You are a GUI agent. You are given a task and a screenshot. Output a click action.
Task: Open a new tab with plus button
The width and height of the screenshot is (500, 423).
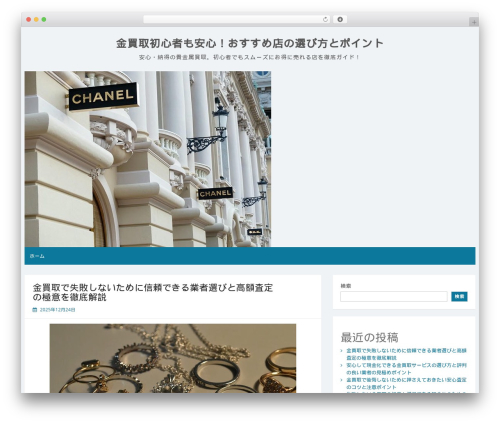coord(474,22)
